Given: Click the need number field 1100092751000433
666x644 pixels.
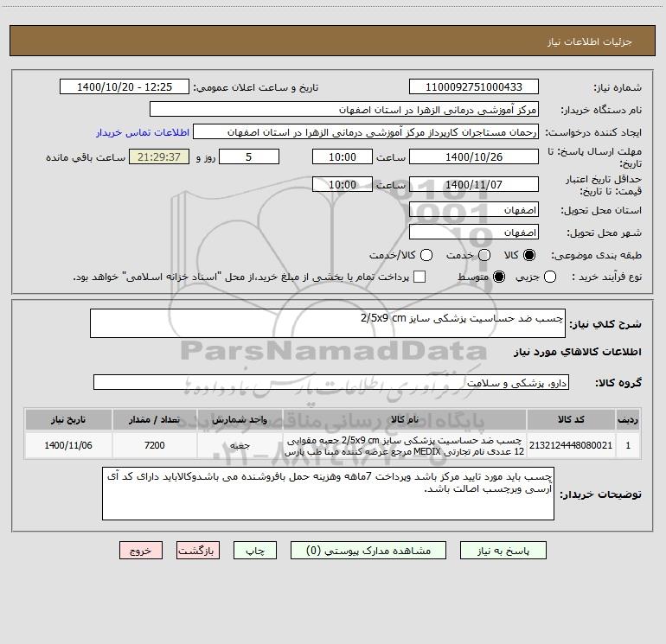Looking at the screenshot, I should (474, 87).
